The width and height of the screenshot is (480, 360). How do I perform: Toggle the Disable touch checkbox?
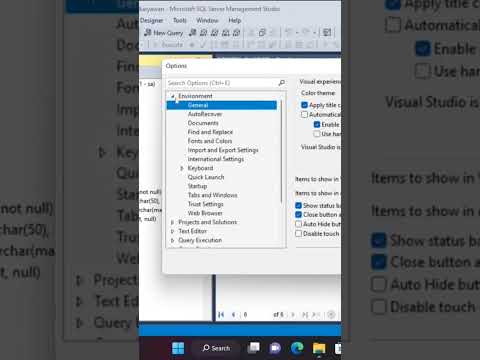(298, 233)
